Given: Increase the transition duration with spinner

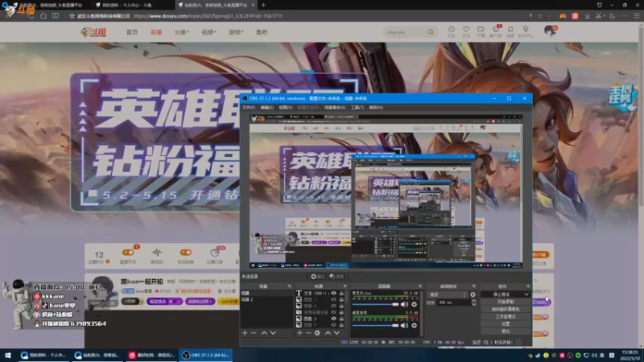Looking at the screenshot, I should tap(473, 301).
